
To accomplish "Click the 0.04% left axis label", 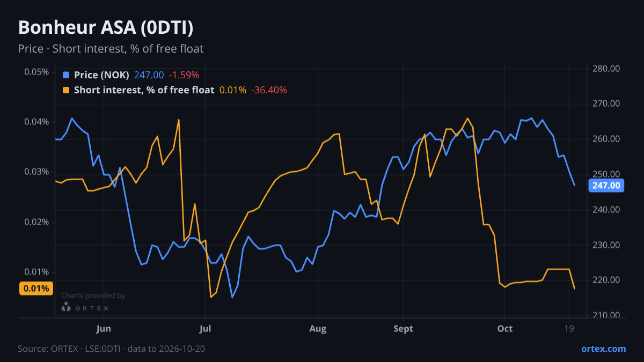I will click(x=36, y=122).
